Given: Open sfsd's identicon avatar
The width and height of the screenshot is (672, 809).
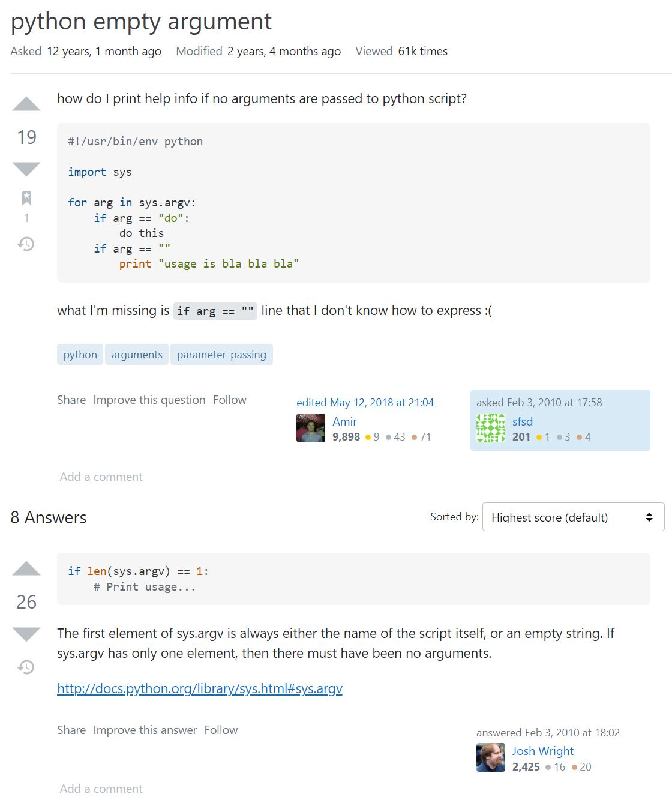Looking at the screenshot, I should point(491,428).
